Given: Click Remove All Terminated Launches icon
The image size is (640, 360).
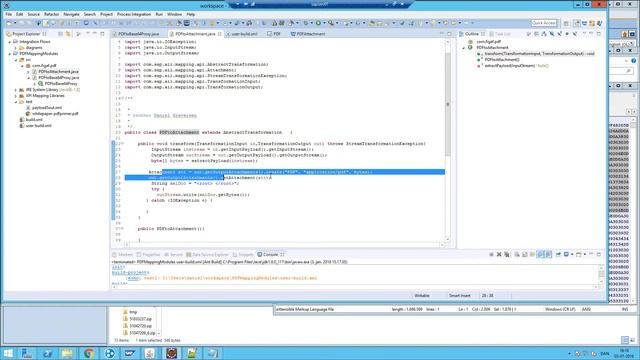Looking at the screenshot, I should click(x=507, y=254).
